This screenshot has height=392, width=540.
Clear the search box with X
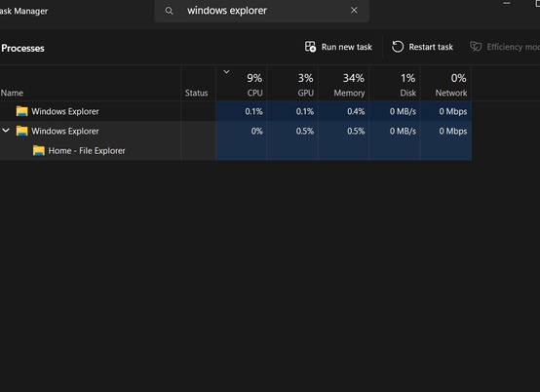pos(354,11)
